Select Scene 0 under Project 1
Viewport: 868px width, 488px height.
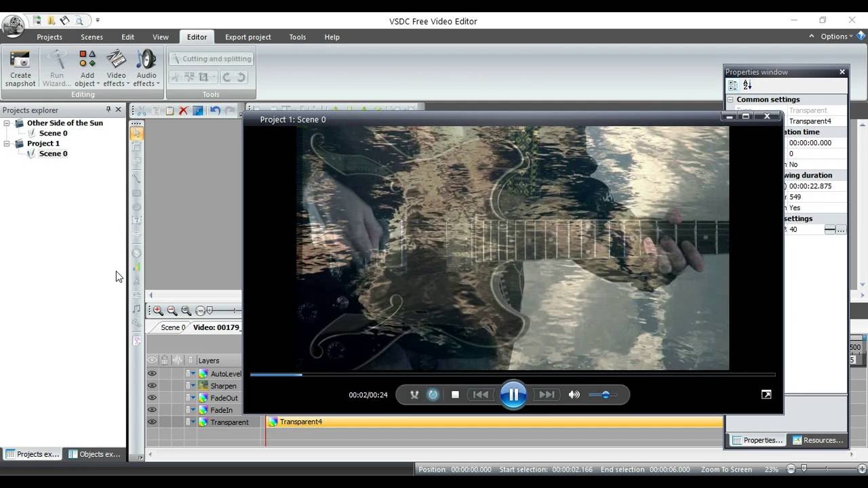(53, 154)
